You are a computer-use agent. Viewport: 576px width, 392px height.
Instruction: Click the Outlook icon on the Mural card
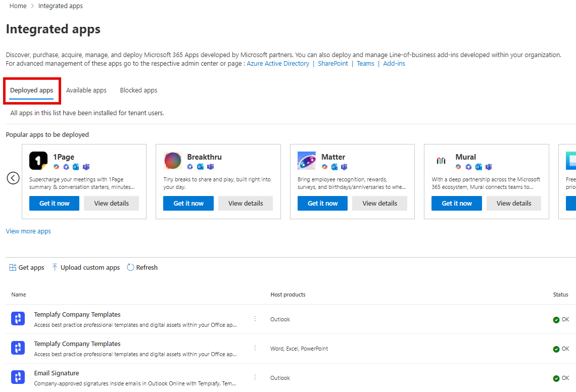(x=478, y=167)
